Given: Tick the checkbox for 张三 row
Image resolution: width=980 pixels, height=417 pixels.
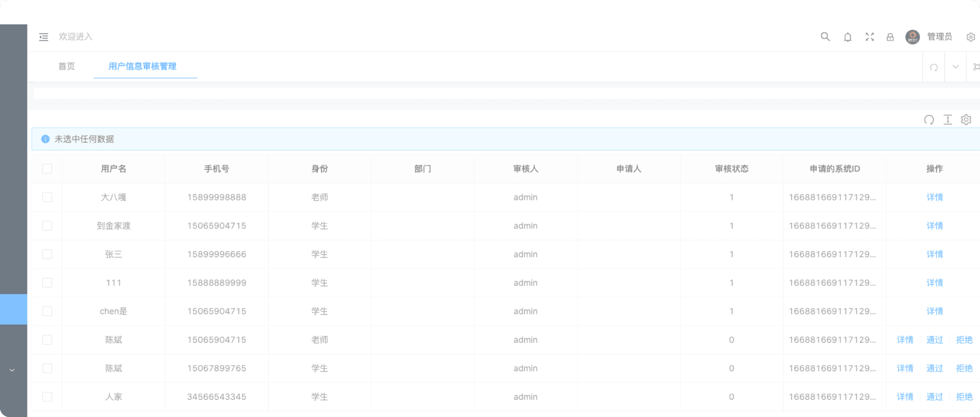Looking at the screenshot, I should click(47, 254).
